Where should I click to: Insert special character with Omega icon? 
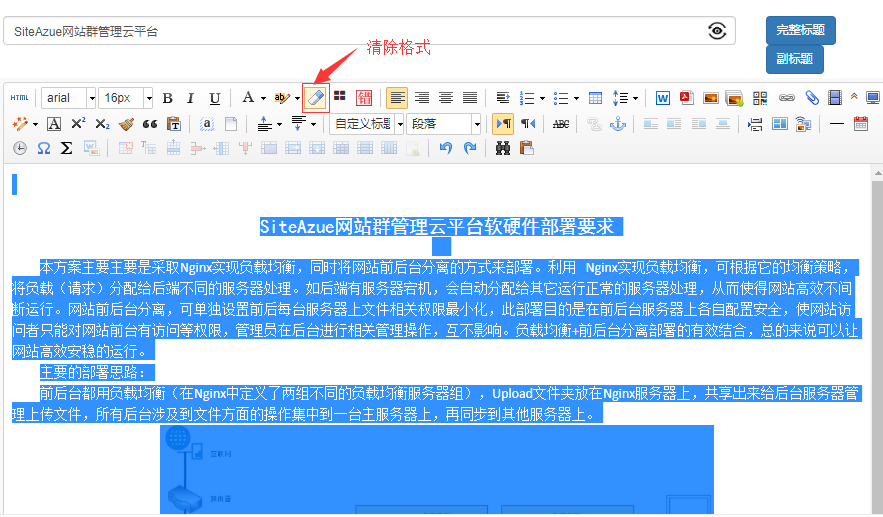[43, 148]
